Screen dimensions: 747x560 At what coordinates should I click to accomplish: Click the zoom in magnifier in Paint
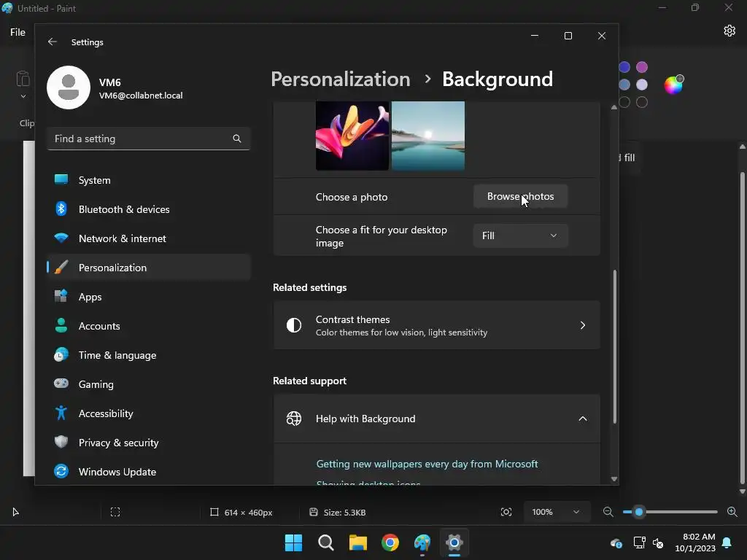[x=732, y=512]
